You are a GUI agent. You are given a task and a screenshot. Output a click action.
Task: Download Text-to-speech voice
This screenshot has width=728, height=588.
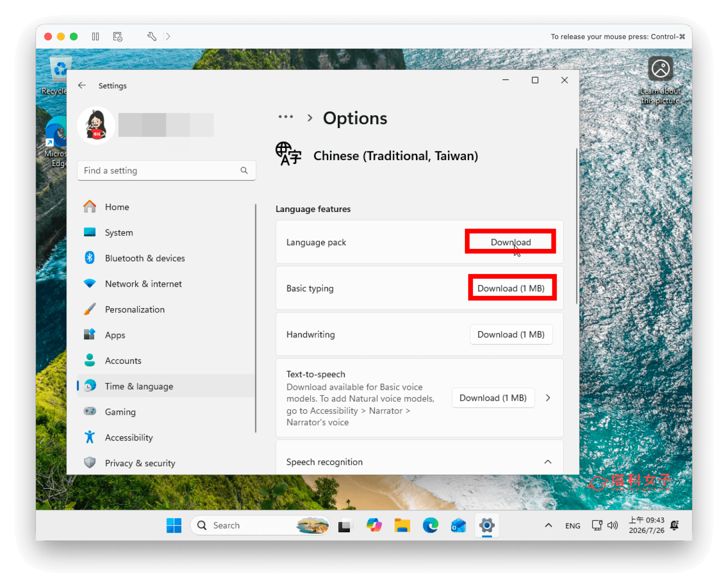tap(493, 398)
